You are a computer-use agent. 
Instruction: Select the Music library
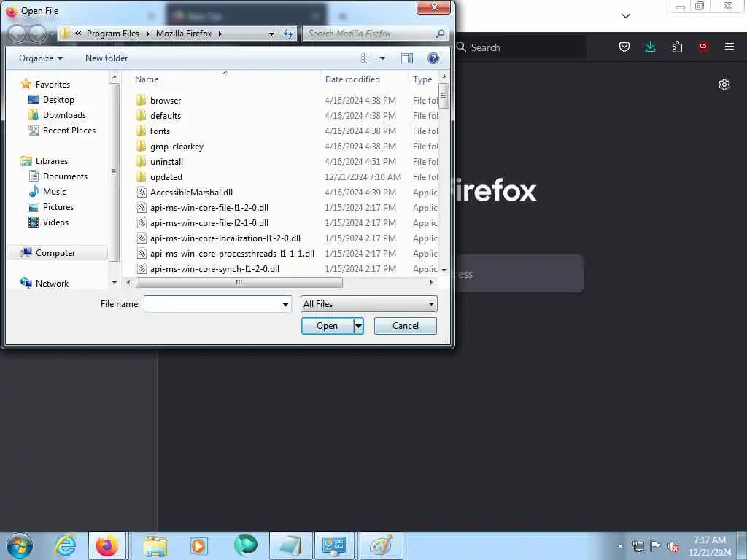click(54, 192)
